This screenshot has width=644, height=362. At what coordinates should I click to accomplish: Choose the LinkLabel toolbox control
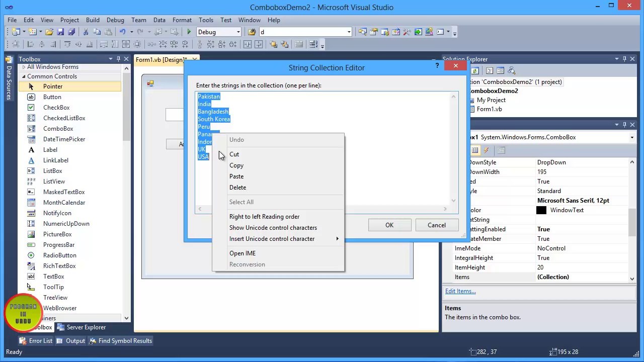[56, 160]
